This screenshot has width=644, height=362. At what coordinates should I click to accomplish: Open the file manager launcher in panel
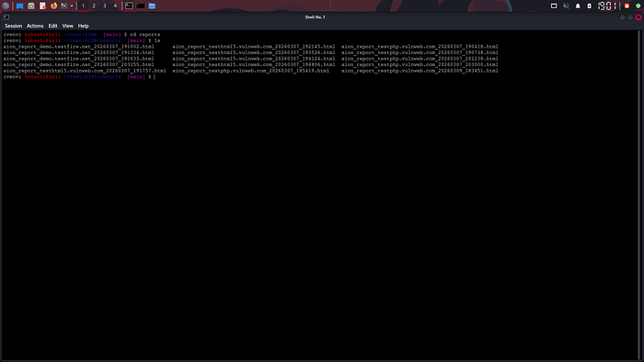coord(30,6)
